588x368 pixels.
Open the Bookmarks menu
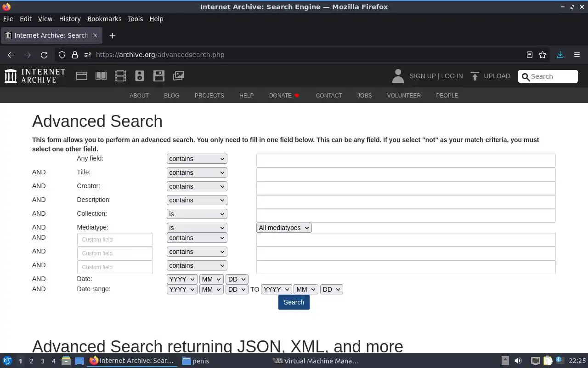104,19
